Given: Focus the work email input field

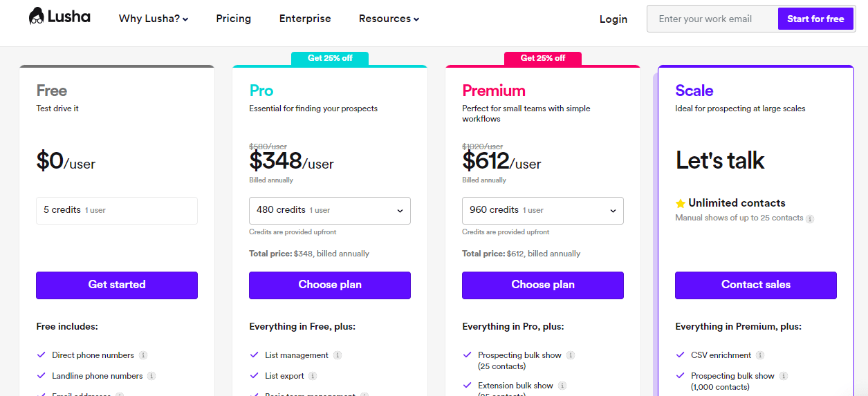Looking at the screenshot, I should [x=712, y=19].
